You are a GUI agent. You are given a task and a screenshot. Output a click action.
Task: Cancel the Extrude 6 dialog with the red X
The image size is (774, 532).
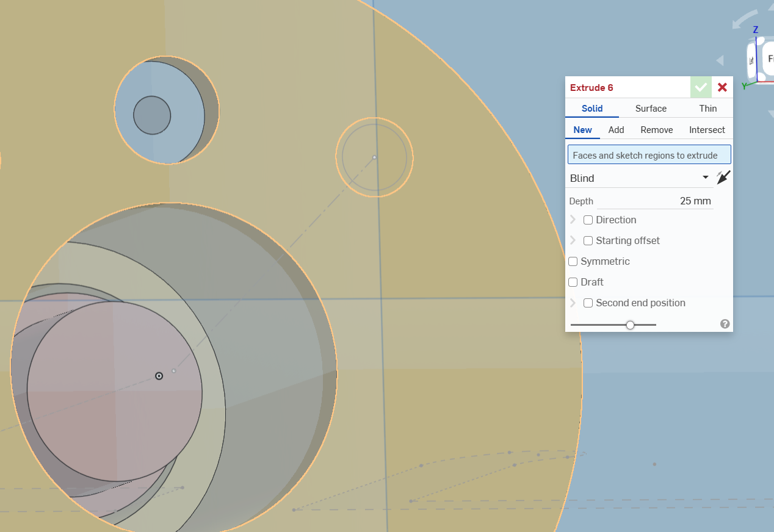coord(722,87)
